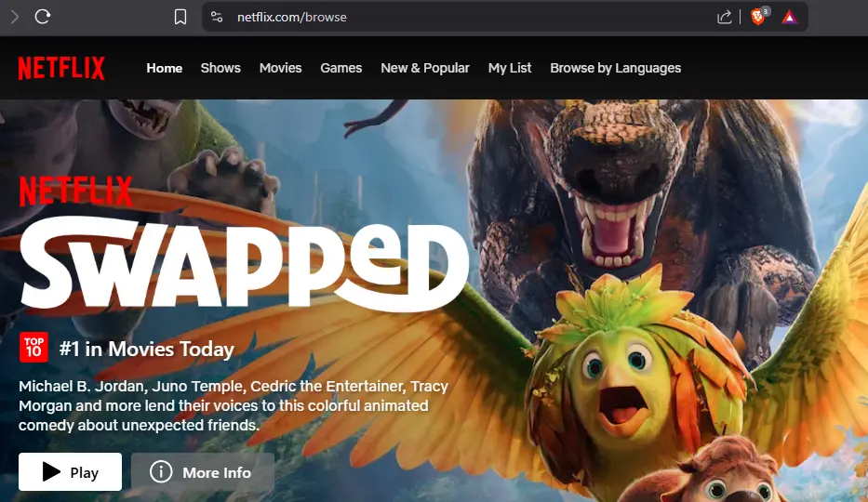Open Brave Shields lion icon
This screenshot has height=502, width=868.
pos(758,17)
